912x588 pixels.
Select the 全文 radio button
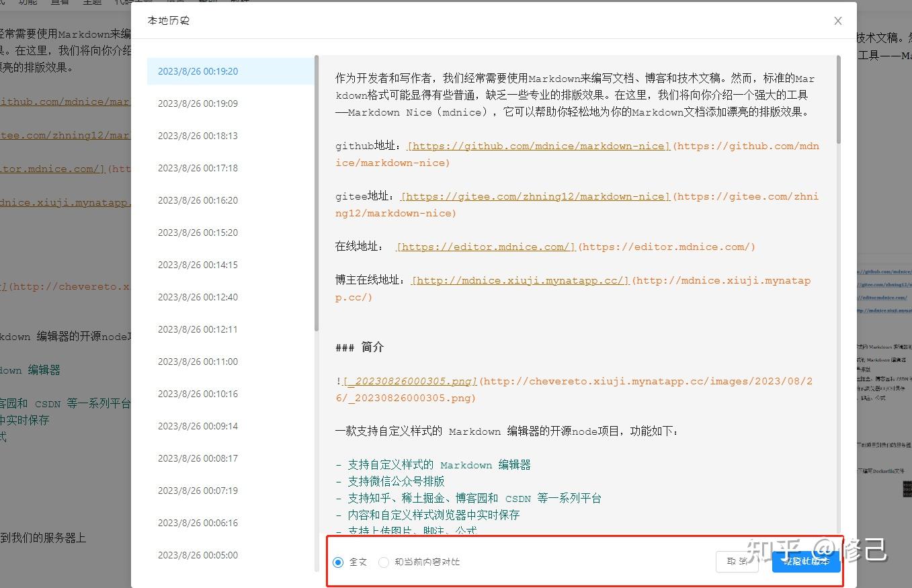click(338, 562)
